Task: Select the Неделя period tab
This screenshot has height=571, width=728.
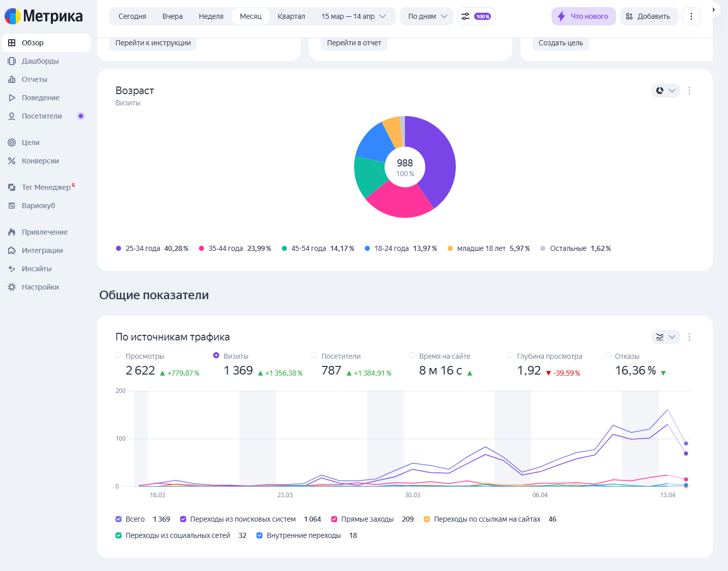Action: [x=211, y=16]
